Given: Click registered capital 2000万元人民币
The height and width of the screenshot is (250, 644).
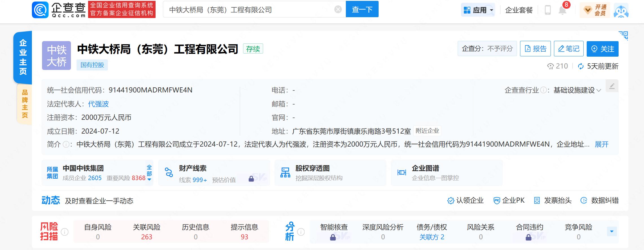Looking at the screenshot, I should point(106,118).
